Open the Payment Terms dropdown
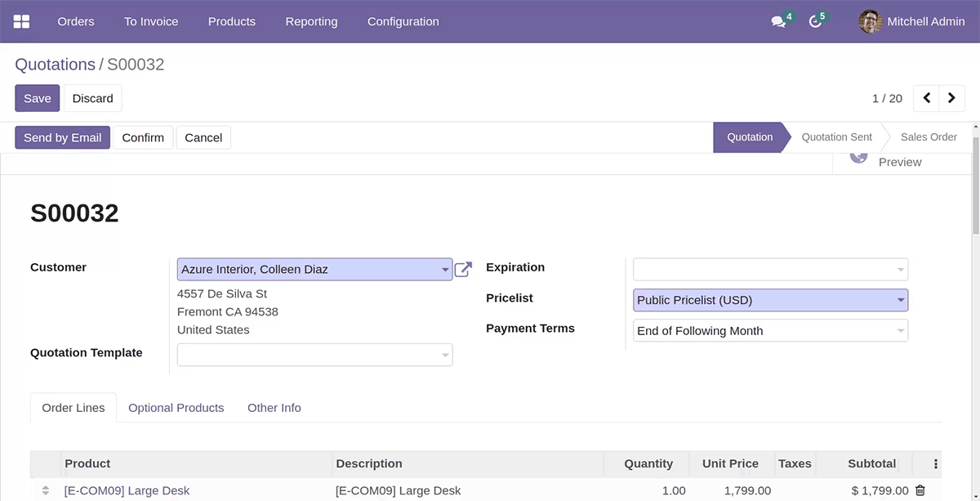Viewport: 980px width, 501px height. click(x=901, y=331)
